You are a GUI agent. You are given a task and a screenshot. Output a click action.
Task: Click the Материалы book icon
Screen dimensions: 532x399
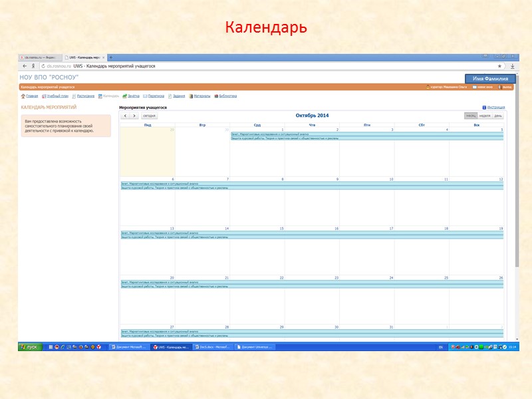(191, 96)
